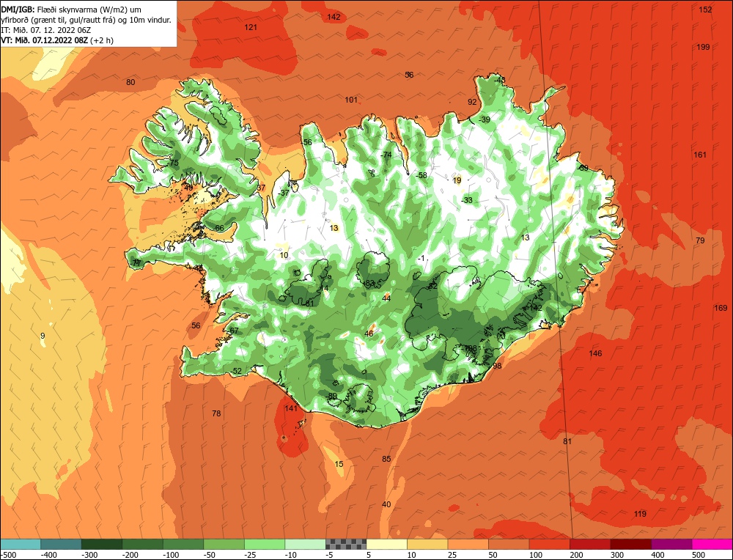Viewport: 733px width, 560px height.
Task: Click the 'VT: Mið. 07.12.2022 08Z (+2 h)' line
Action: (x=57, y=40)
